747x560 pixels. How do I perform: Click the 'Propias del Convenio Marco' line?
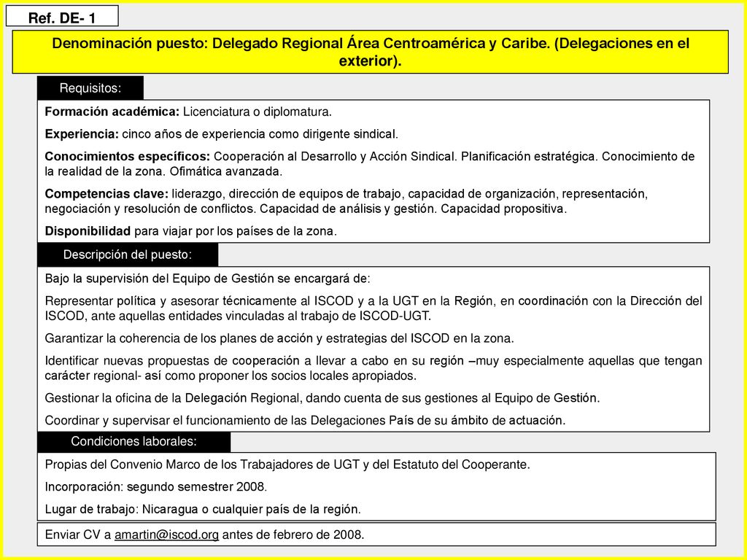coord(287,464)
